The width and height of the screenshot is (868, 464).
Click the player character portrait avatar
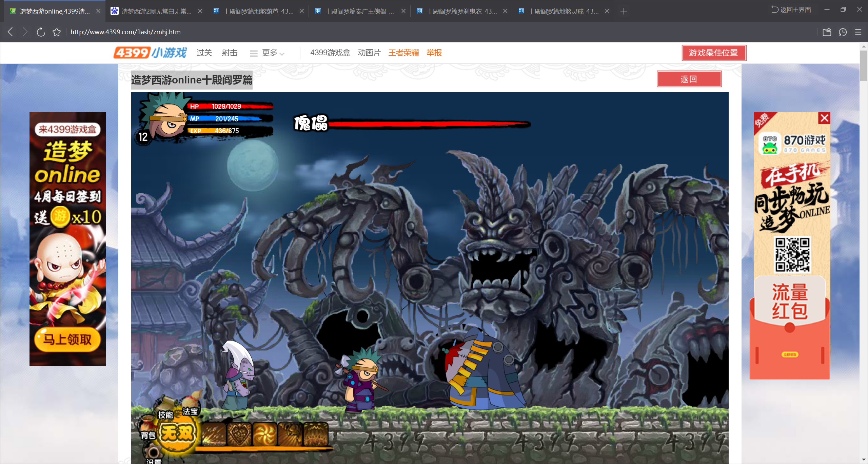coord(167,117)
